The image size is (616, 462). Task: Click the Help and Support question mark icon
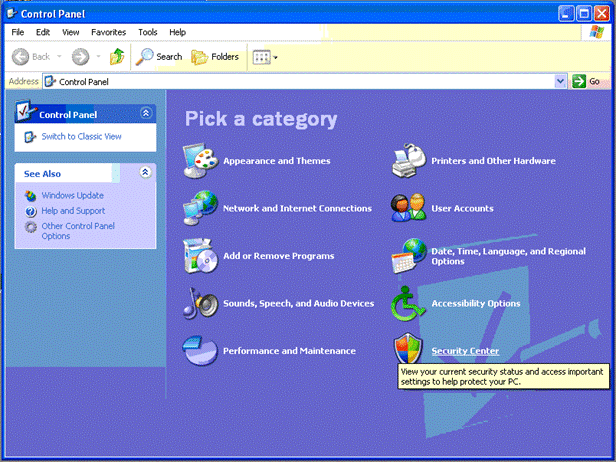tap(31, 211)
